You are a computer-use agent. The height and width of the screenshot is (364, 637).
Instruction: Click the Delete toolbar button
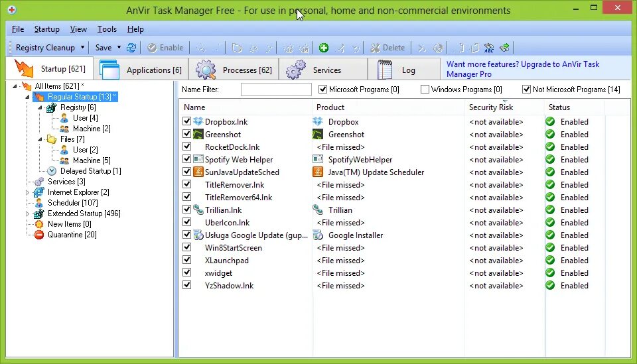click(387, 48)
